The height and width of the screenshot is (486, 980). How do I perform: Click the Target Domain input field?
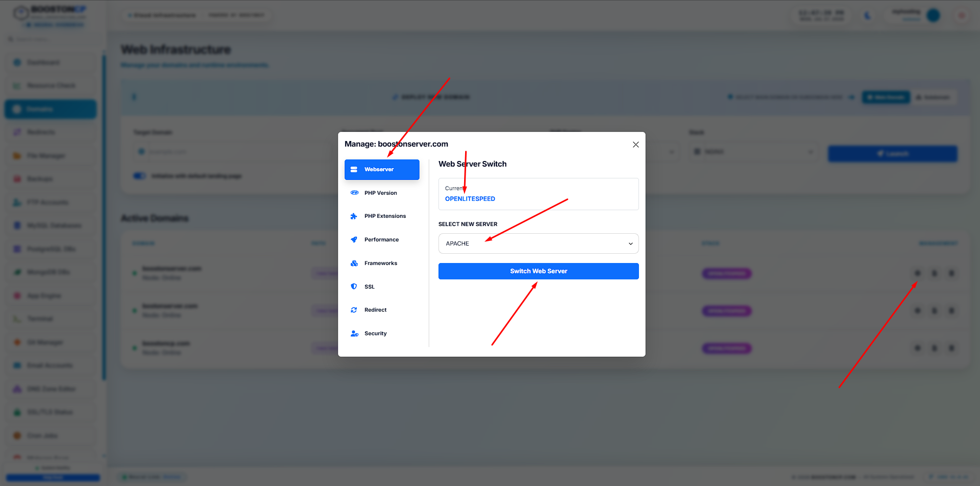click(x=233, y=152)
